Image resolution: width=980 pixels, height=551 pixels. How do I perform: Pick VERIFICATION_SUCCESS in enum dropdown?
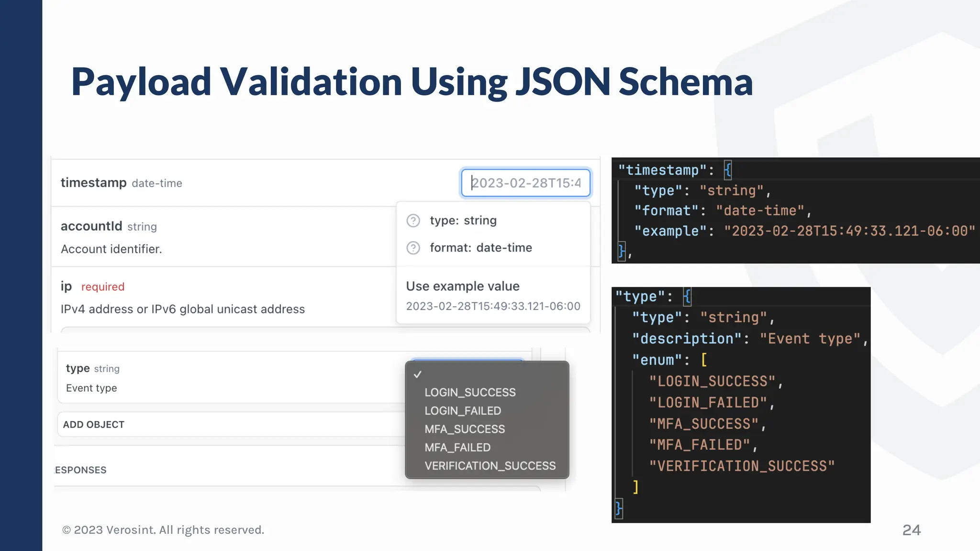tap(490, 466)
